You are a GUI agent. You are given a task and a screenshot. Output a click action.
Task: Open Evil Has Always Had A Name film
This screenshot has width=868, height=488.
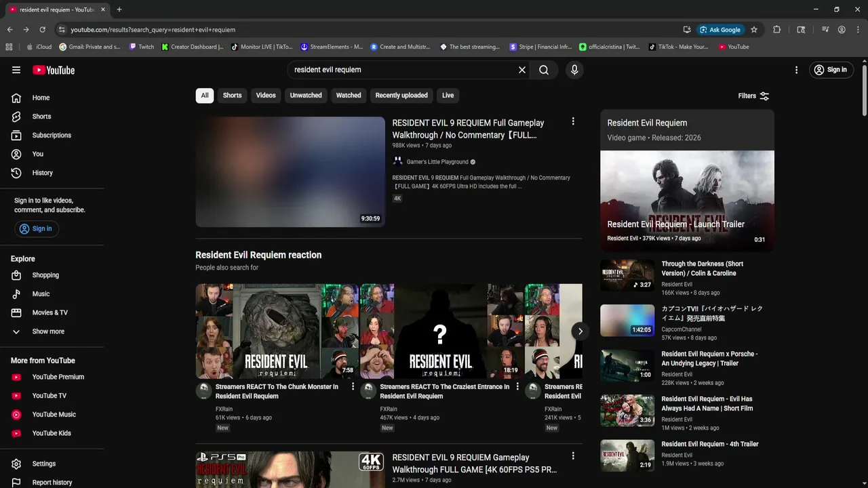point(707,403)
